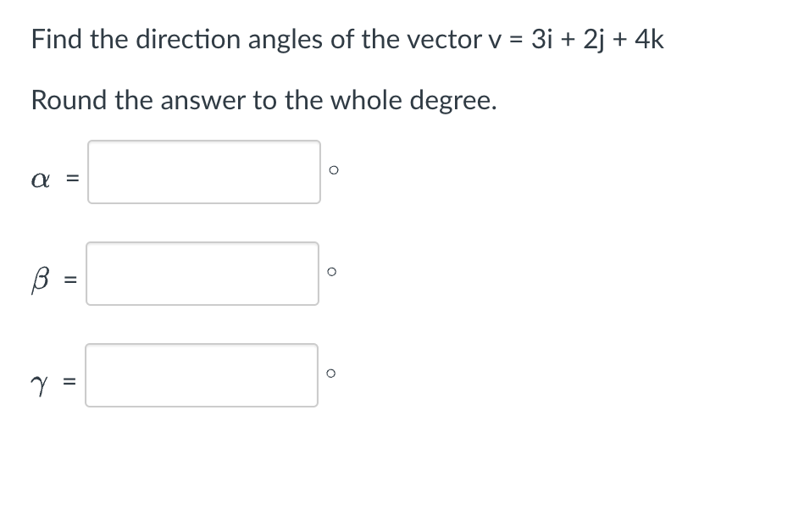Click the 'Find the direction angles' text
Viewport: 793px width, 532px height.
pos(176,40)
